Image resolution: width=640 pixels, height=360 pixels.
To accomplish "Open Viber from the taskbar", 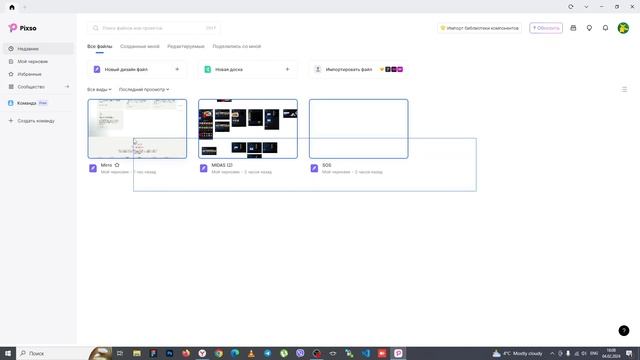I will tap(300, 353).
